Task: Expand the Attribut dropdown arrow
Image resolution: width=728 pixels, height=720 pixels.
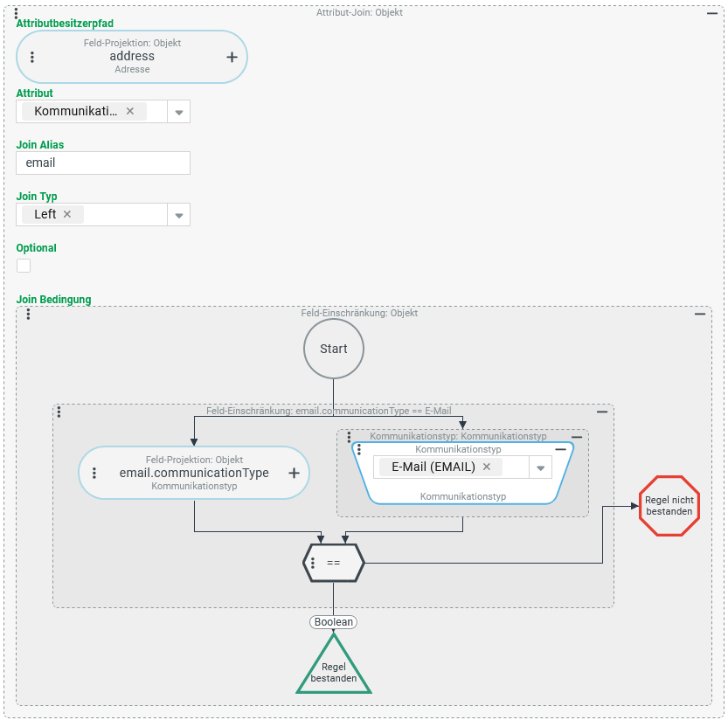Action: coord(178,112)
